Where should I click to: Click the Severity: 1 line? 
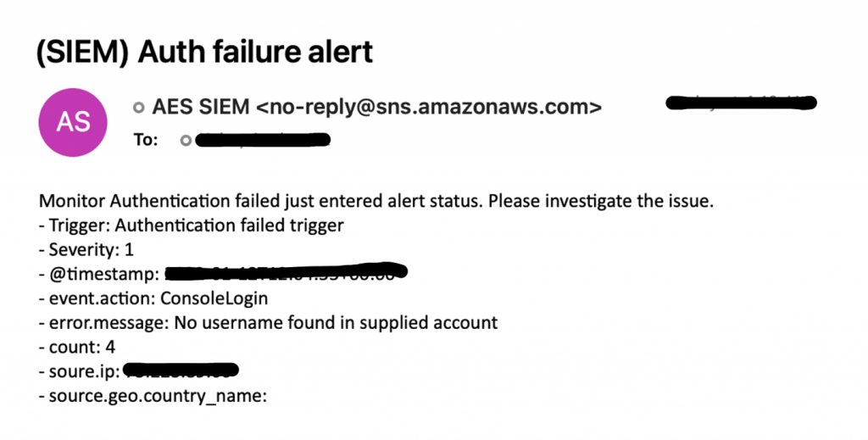(86, 249)
